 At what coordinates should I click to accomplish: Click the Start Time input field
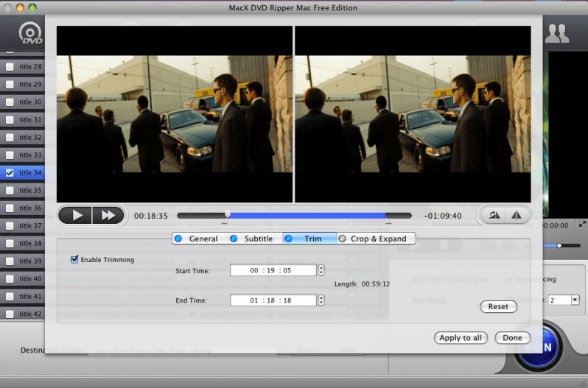click(x=273, y=270)
